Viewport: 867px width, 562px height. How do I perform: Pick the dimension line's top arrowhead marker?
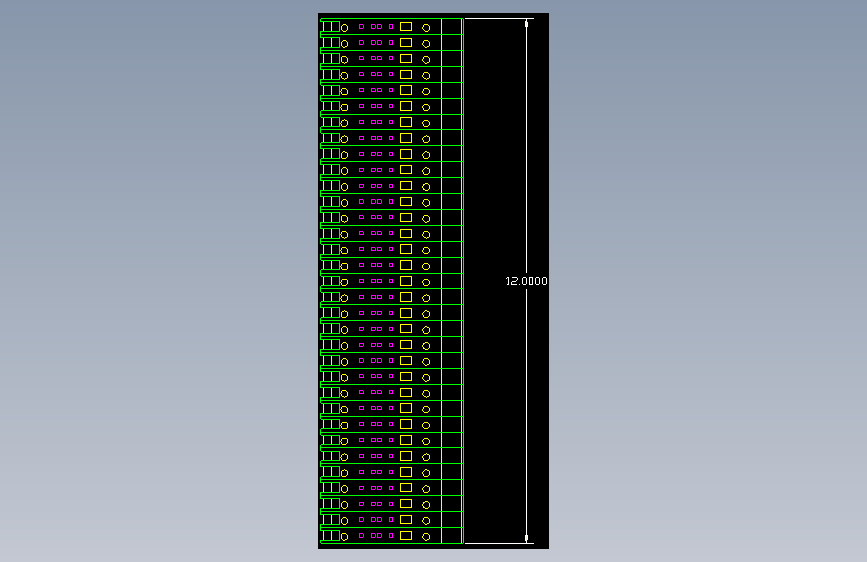[526, 24]
